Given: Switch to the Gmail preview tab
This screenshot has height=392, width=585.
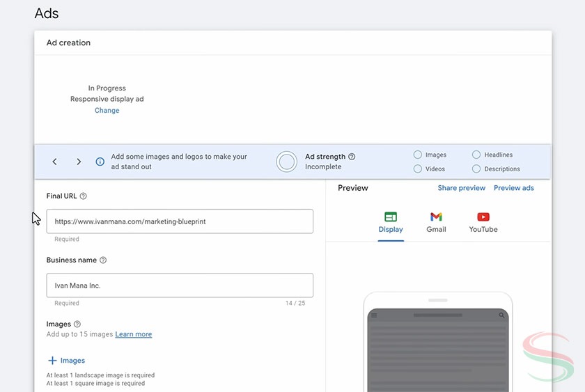Looking at the screenshot, I should pos(436,222).
